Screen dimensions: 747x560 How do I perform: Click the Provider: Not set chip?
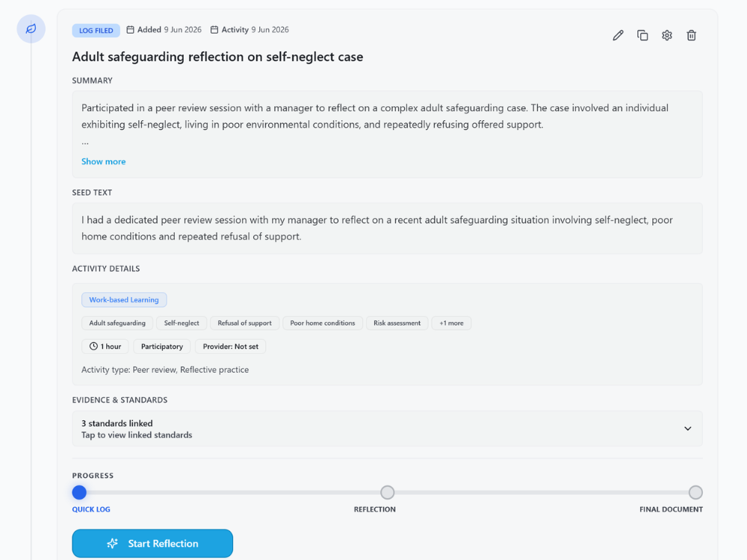tap(231, 346)
